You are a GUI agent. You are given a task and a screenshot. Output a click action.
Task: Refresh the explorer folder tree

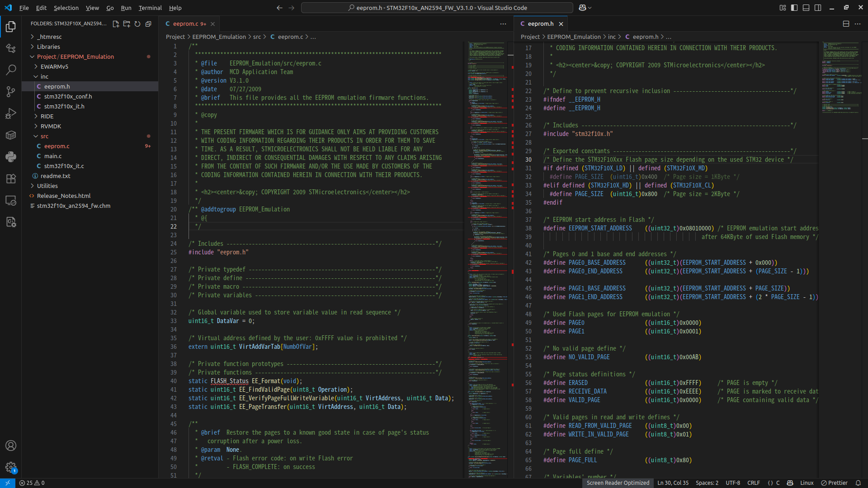coord(137,24)
